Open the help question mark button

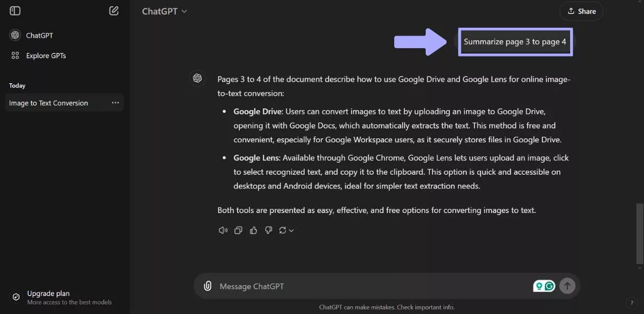click(x=632, y=302)
